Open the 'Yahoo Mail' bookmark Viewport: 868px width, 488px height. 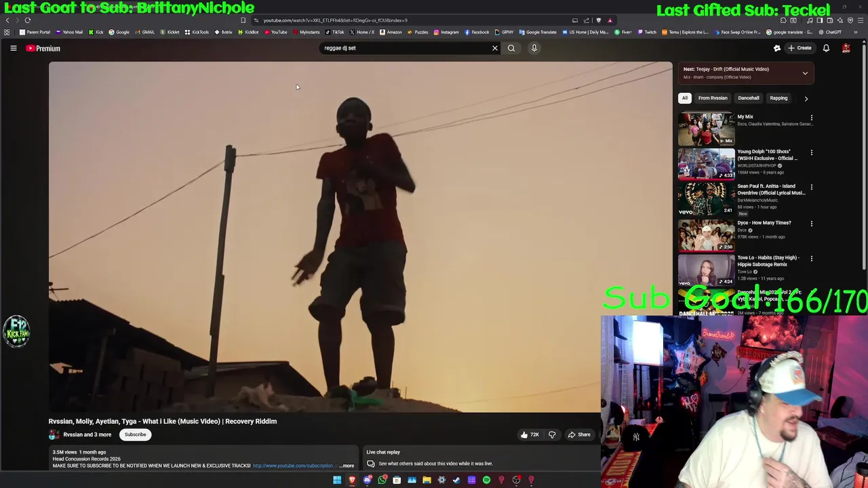pyautogui.click(x=69, y=32)
